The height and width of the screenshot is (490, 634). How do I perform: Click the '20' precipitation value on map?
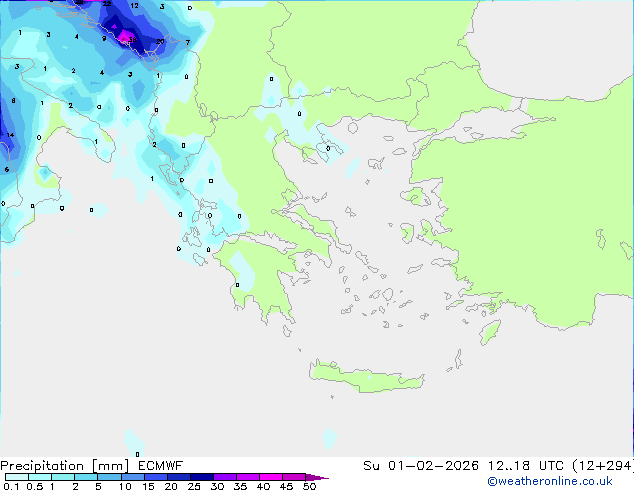tap(160, 42)
